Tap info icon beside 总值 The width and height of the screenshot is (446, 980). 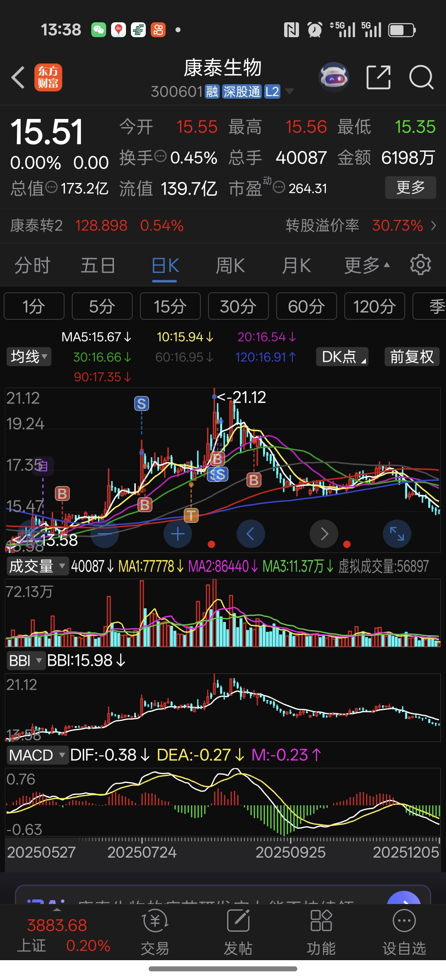coord(51,187)
